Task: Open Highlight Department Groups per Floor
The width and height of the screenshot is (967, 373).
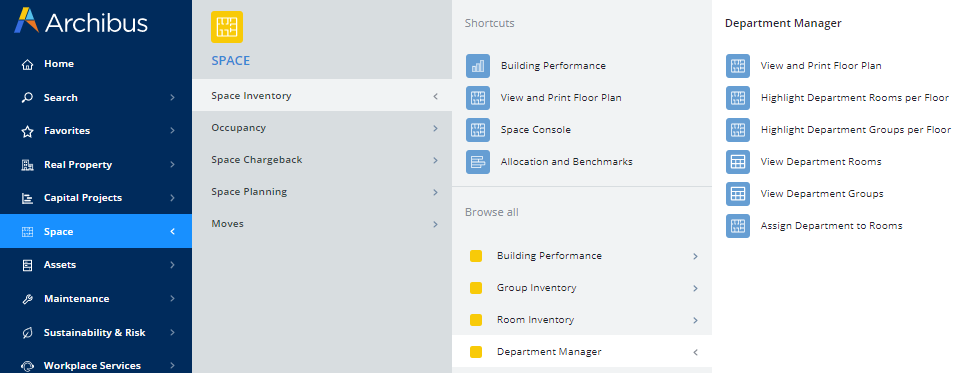Action: pyautogui.click(x=855, y=130)
